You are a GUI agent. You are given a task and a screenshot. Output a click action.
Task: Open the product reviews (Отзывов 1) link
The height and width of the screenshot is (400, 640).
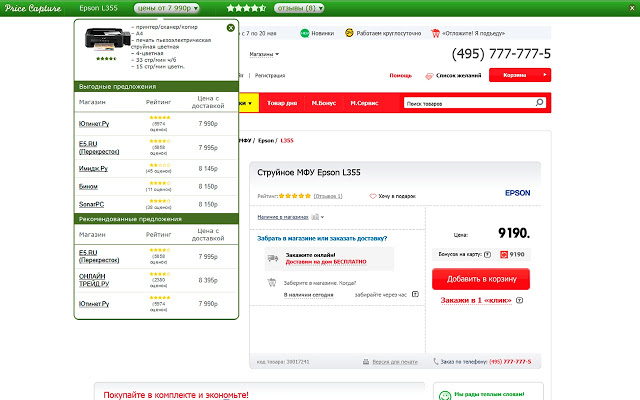tap(328, 196)
